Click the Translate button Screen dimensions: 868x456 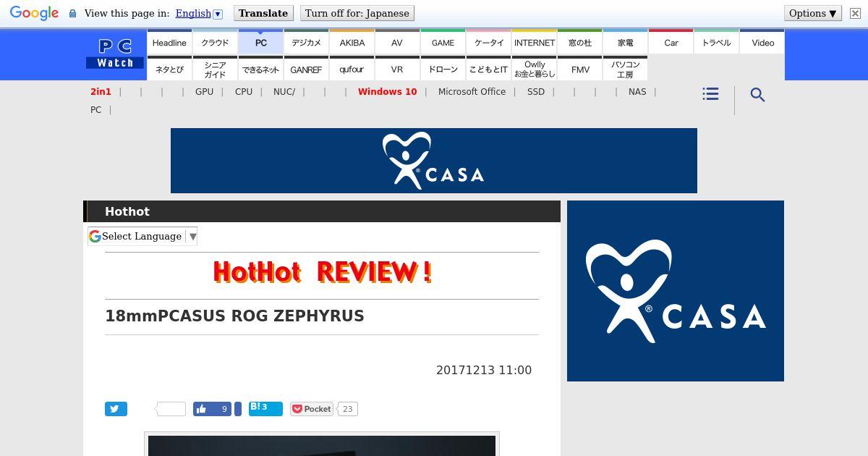[x=263, y=13]
